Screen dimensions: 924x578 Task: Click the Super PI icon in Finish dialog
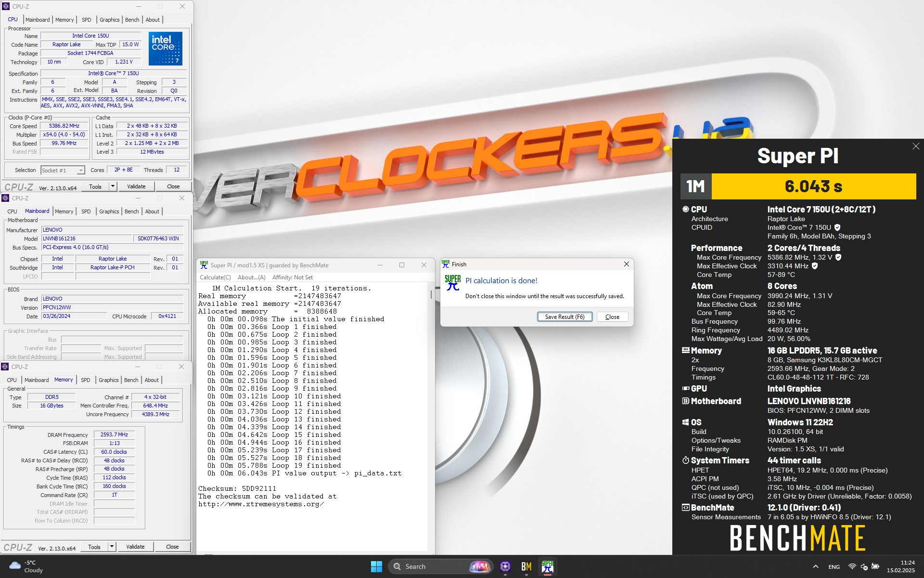click(x=453, y=283)
